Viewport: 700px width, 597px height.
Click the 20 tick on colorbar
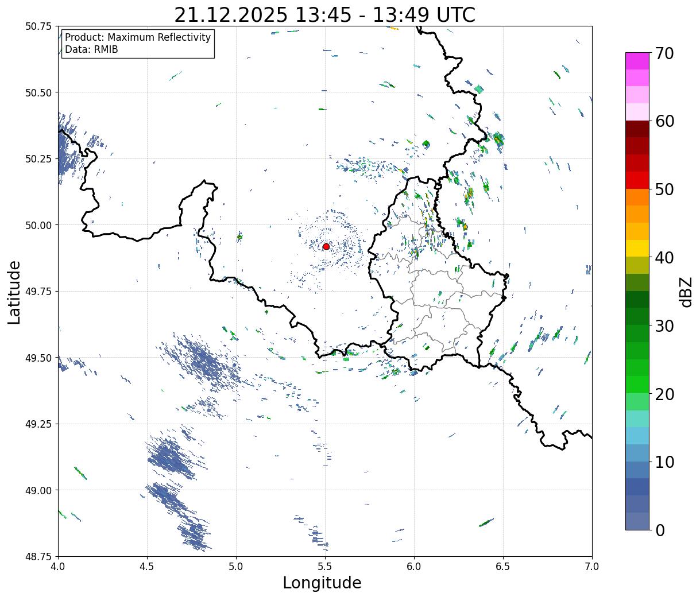point(664,394)
